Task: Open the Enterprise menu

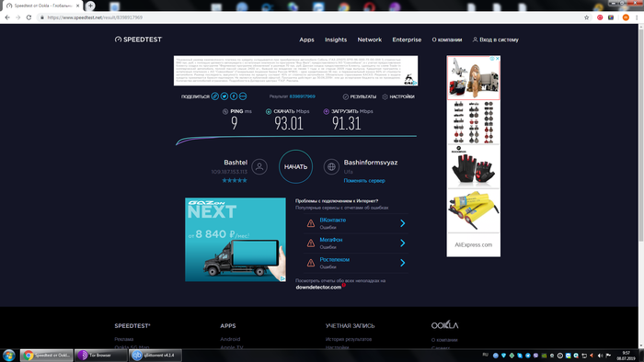Action: (407, 40)
